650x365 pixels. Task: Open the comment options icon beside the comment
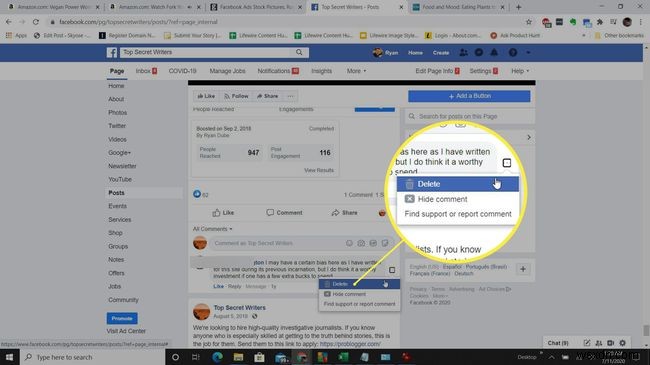392,270
